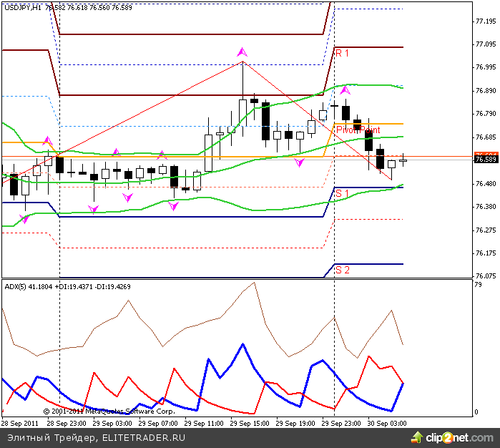Open the ELITETRADER.RU link text

143,437
